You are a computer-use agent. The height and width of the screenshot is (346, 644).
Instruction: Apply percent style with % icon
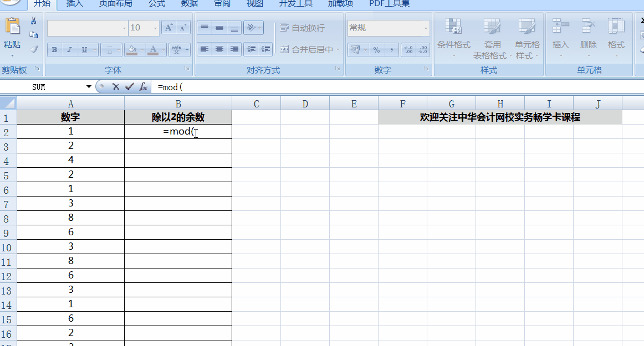click(377, 50)
